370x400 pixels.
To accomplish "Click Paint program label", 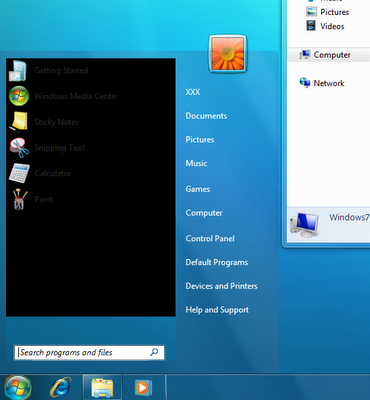I will click(x=44, y=199).
